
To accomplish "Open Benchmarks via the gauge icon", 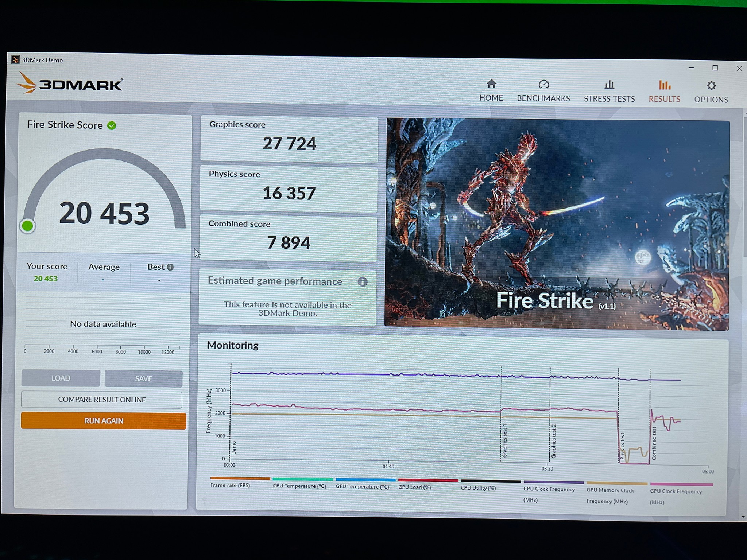I will [x=543, y=85].
